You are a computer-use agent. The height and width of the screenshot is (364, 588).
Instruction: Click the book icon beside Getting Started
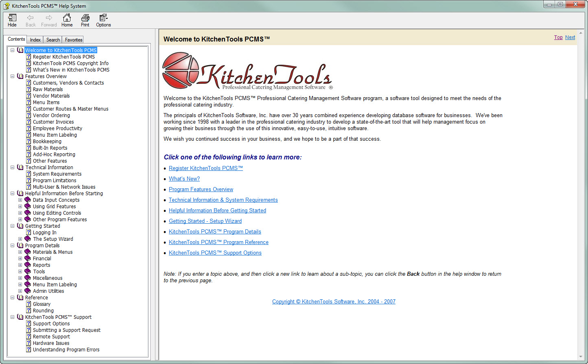tap(20, 226)
